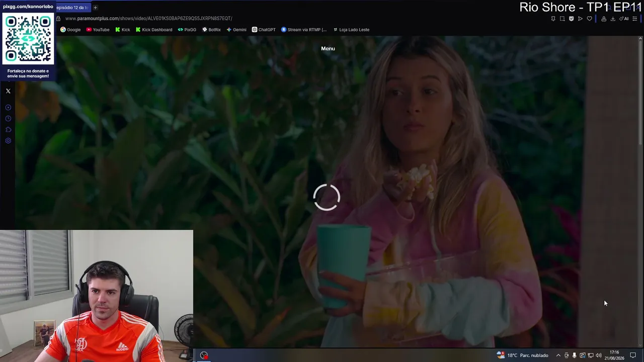
Task: Click the hexagon sidebar icon above the gear
Action: [x=8, y=130]
